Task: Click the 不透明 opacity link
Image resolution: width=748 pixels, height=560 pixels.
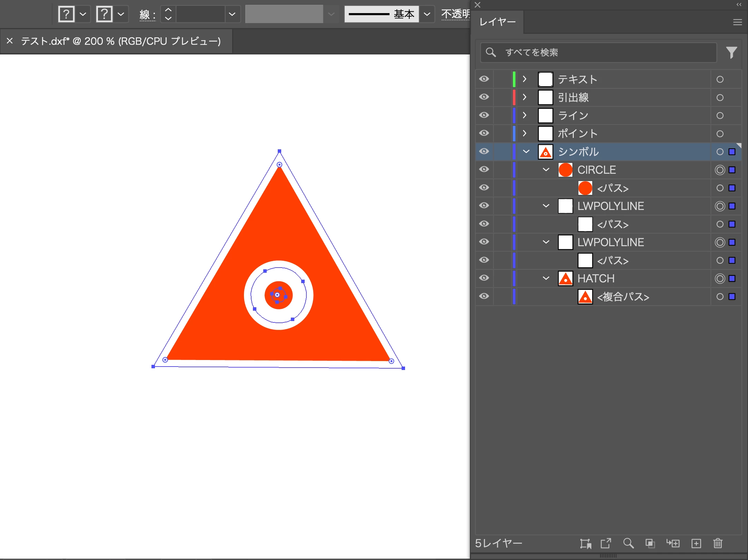Action: tap(455, 14)
